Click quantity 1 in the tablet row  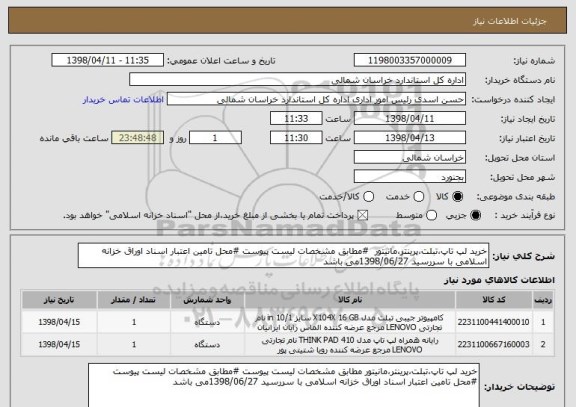(x=134, y=322)
